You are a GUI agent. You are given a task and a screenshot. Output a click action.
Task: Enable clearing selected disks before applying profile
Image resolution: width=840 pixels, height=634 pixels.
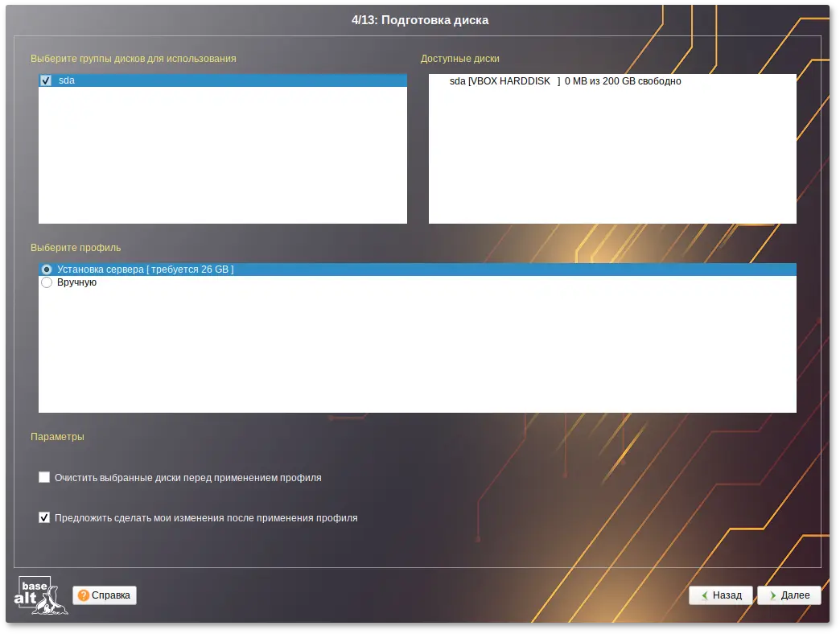(x=44, y=477)
